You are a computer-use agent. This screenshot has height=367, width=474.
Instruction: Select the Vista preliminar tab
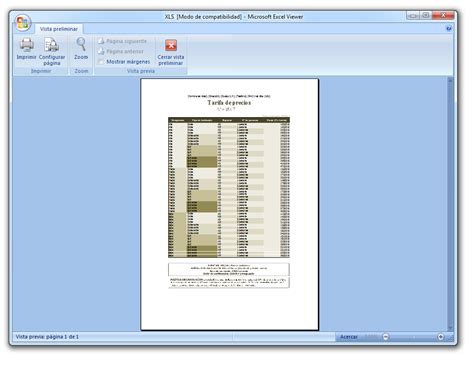tap(59, 29)
